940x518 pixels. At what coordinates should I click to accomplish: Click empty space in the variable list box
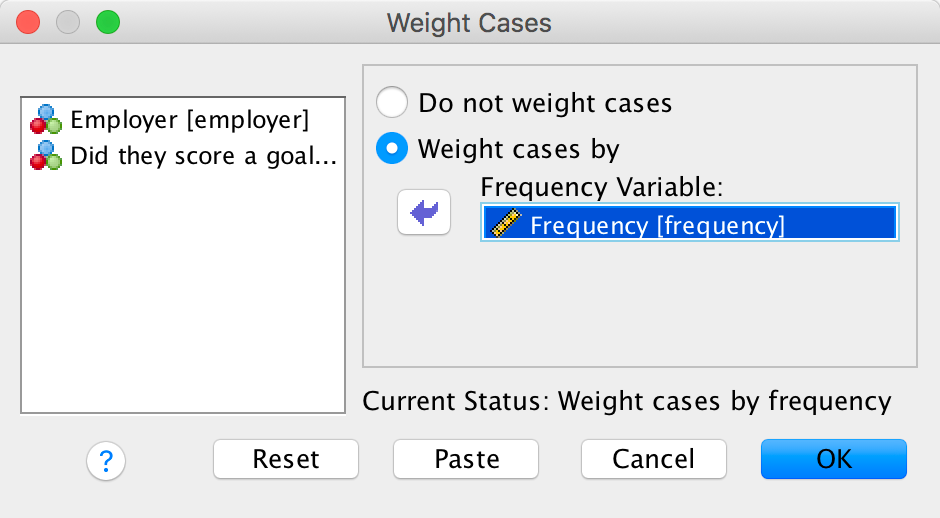tap(182, 300)
